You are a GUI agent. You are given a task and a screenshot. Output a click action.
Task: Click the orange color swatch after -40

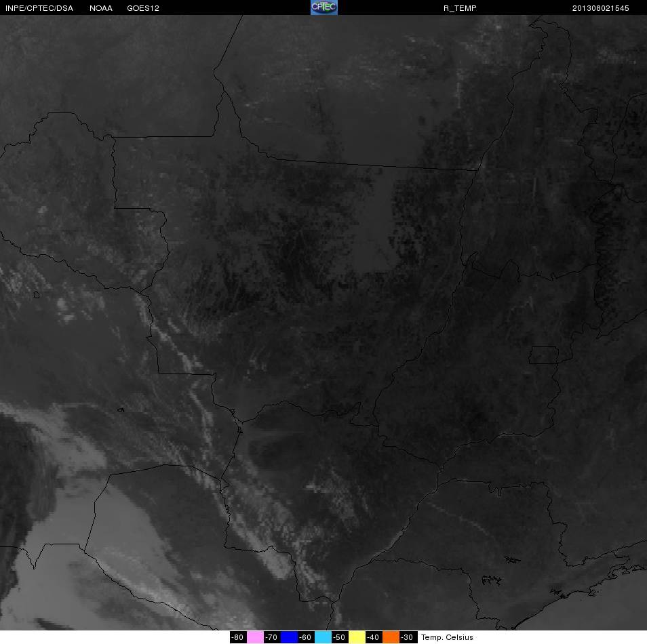tap(391, 637)
